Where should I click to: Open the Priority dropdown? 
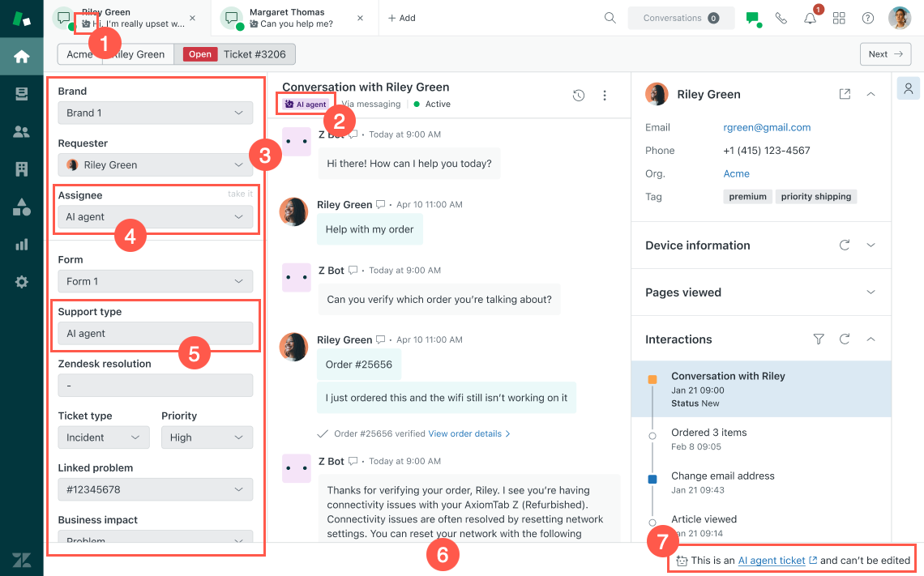[207, 437]
